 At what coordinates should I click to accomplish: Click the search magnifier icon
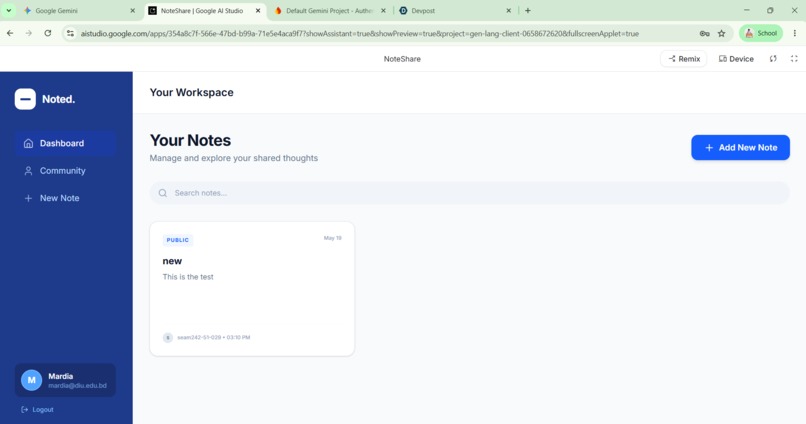[x=163, y=193]
